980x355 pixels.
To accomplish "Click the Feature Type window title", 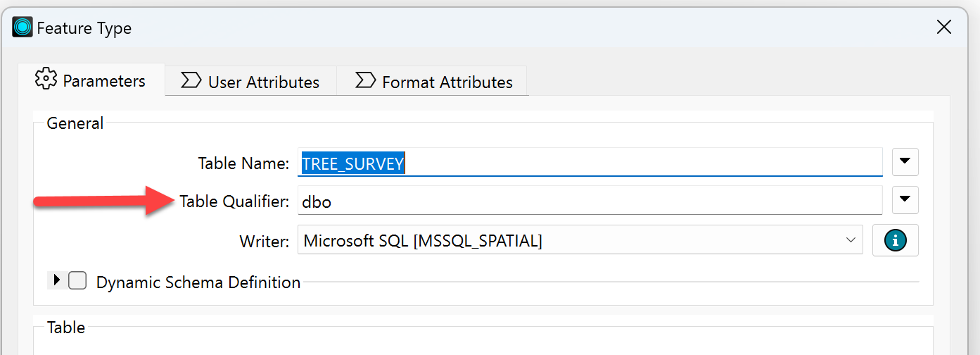I will pos(84,28).
